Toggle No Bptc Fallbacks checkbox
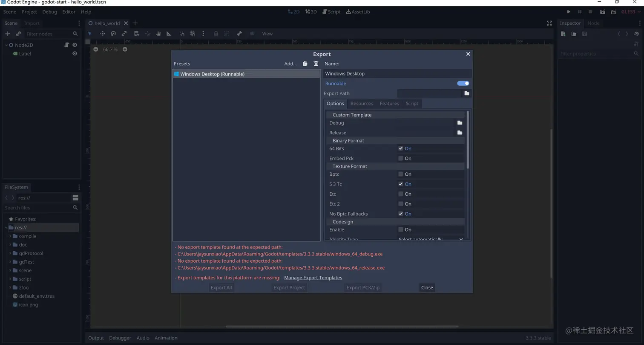This screenshot has height=345, width=644. pos(401,214)
